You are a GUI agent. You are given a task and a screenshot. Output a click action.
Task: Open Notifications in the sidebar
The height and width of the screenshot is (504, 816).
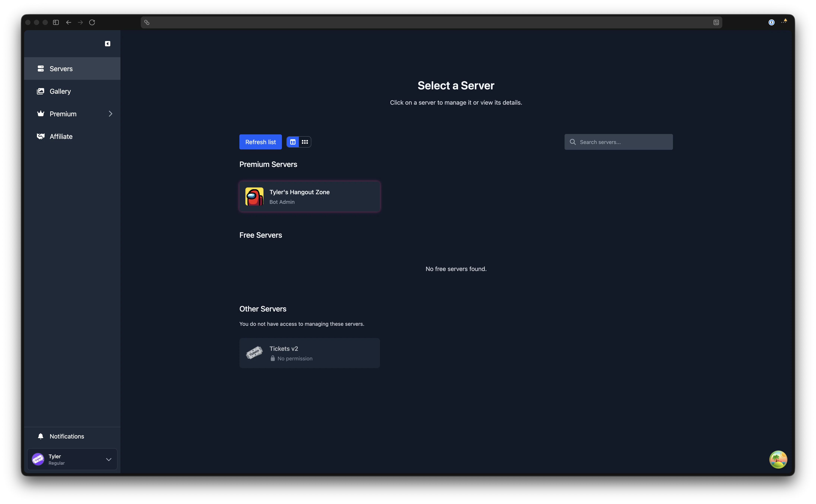[72, 436]
